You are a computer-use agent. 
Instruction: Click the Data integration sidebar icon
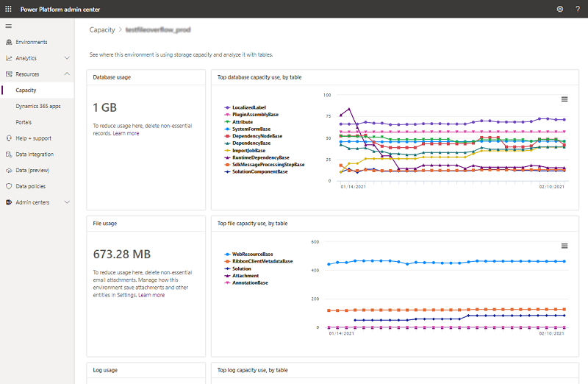tap(8, 154)
